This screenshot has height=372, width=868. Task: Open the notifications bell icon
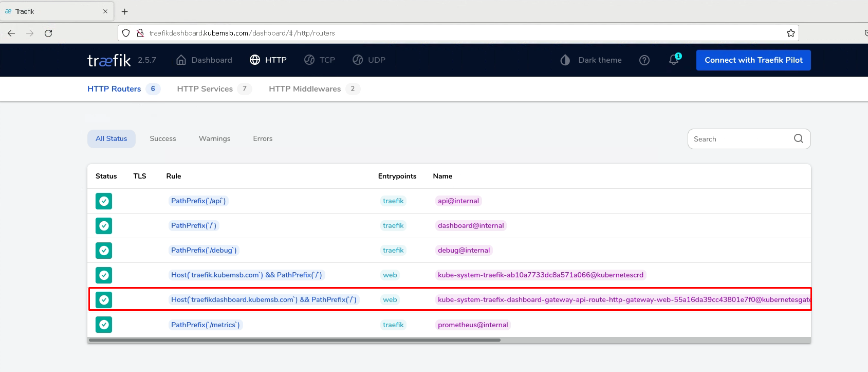674,60
